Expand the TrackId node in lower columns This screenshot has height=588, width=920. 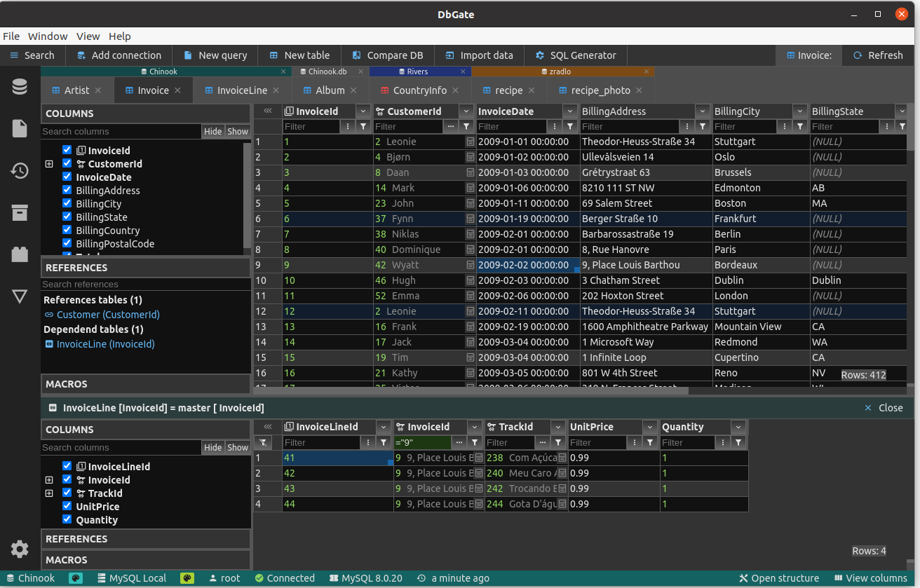tap(49, 493)
